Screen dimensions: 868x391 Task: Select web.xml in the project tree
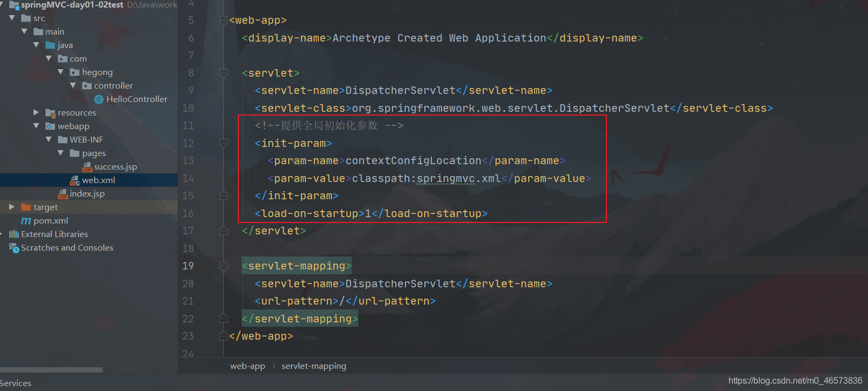pos(98,180)
